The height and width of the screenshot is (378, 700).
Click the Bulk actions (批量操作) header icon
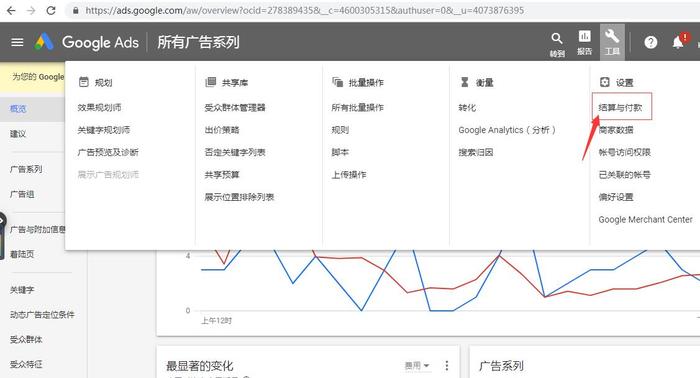pos(338,82)
